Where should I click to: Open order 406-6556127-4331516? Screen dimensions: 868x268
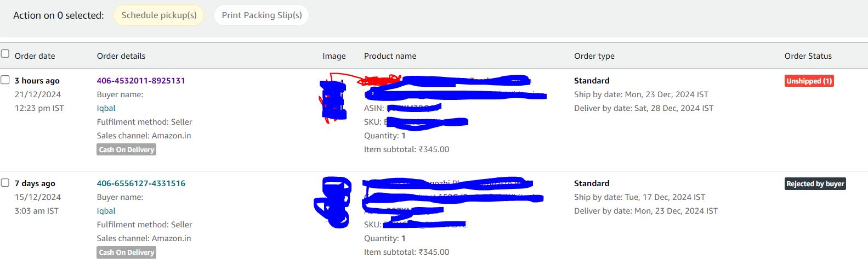[x=141, y=183]
